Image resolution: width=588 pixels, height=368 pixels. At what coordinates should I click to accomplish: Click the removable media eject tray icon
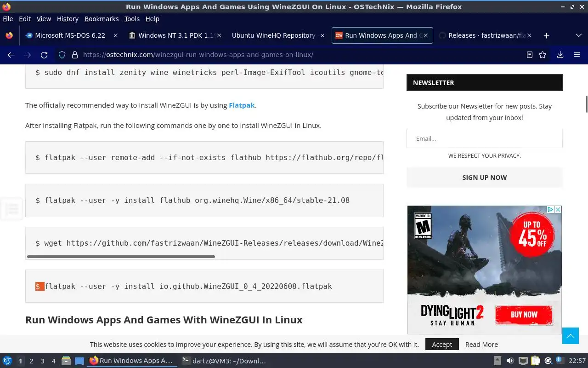click(497, 361)
